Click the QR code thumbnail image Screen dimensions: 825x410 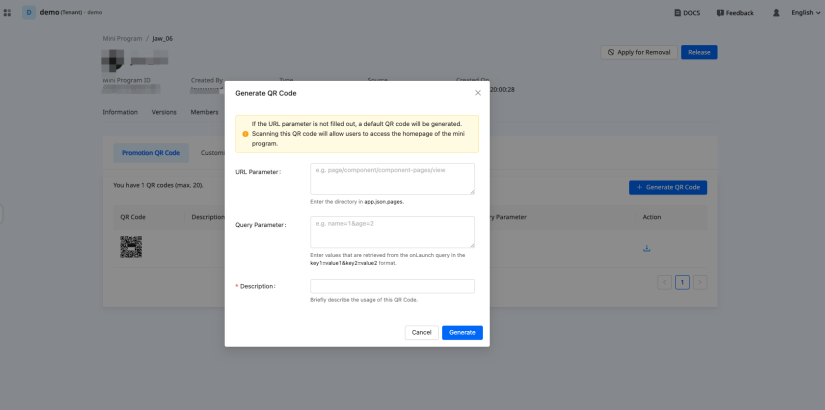pyautogui.click(x=131, y=247)
